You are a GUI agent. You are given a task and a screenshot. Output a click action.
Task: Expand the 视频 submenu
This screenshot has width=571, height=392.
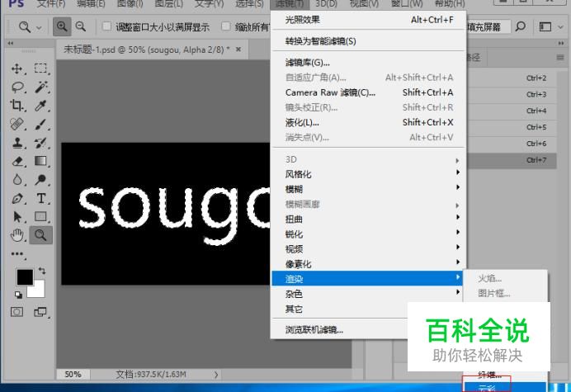click(x=369, y=249)
